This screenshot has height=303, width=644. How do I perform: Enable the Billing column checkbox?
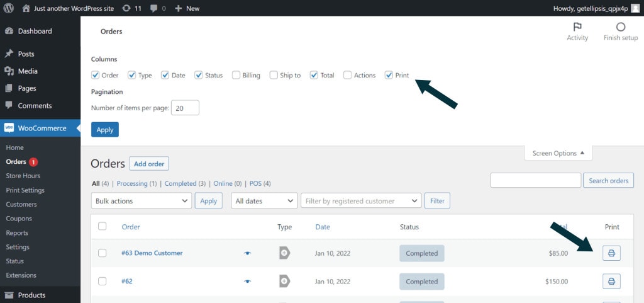coord(236,75)
